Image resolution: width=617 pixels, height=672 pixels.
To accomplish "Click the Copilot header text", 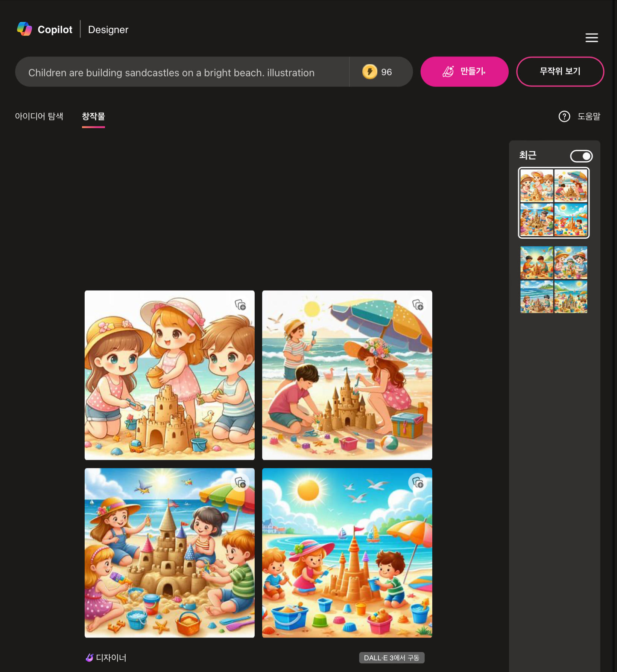I will coord(55,29).
